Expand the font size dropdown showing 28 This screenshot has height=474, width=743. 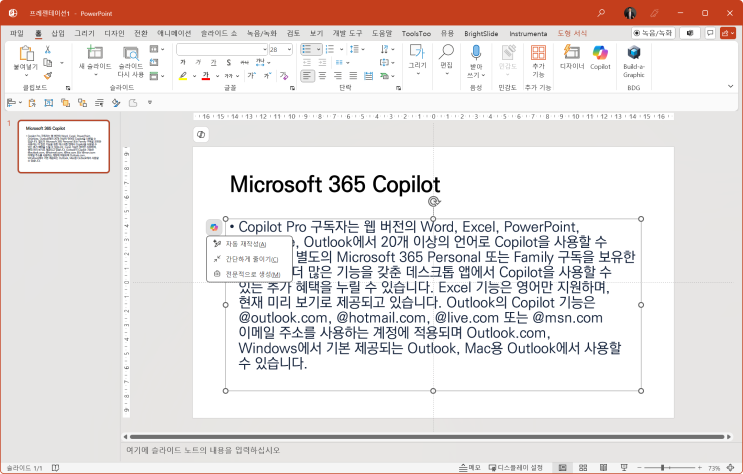pos(289,48)
